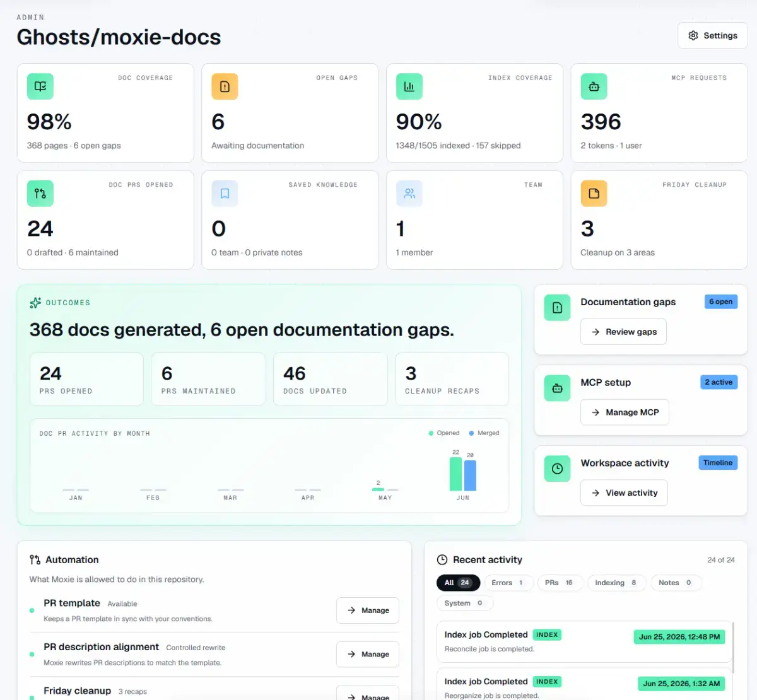757x700 pixels.
Task: Click the Opened legend item
Action: coord(444,433)
